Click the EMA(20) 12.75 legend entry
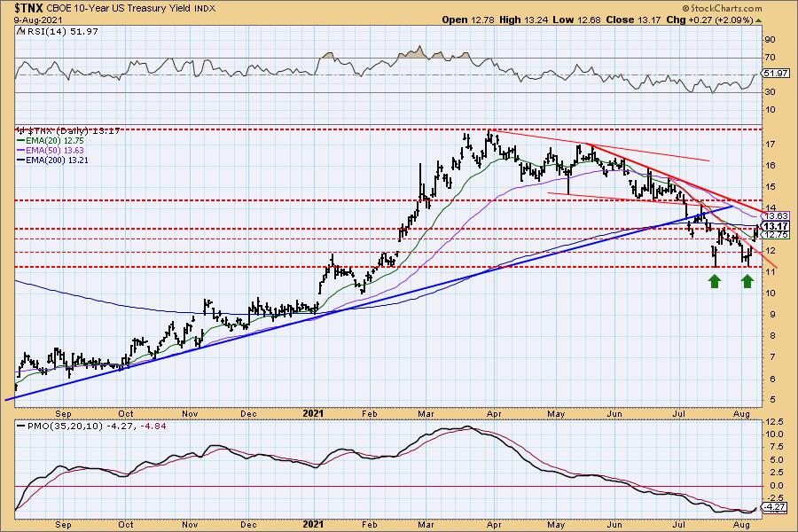The image size is (798, 532). pyautogui.click(x=51, y=140)
